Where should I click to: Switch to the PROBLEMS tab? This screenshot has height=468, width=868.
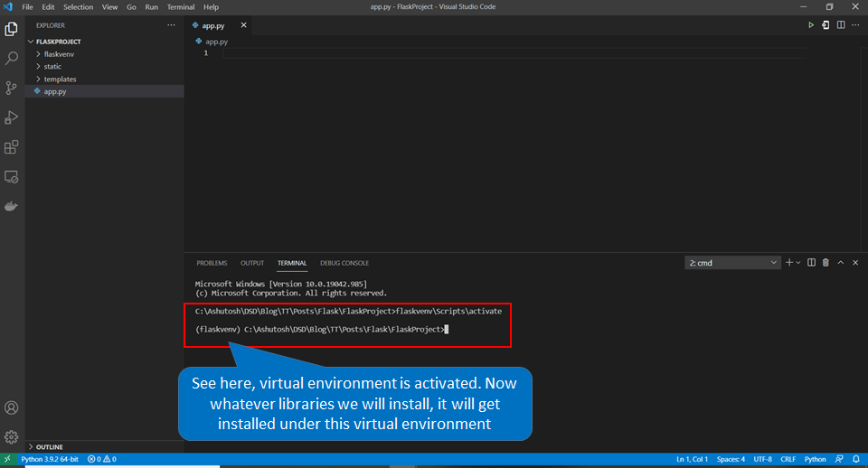click(212, 263)
